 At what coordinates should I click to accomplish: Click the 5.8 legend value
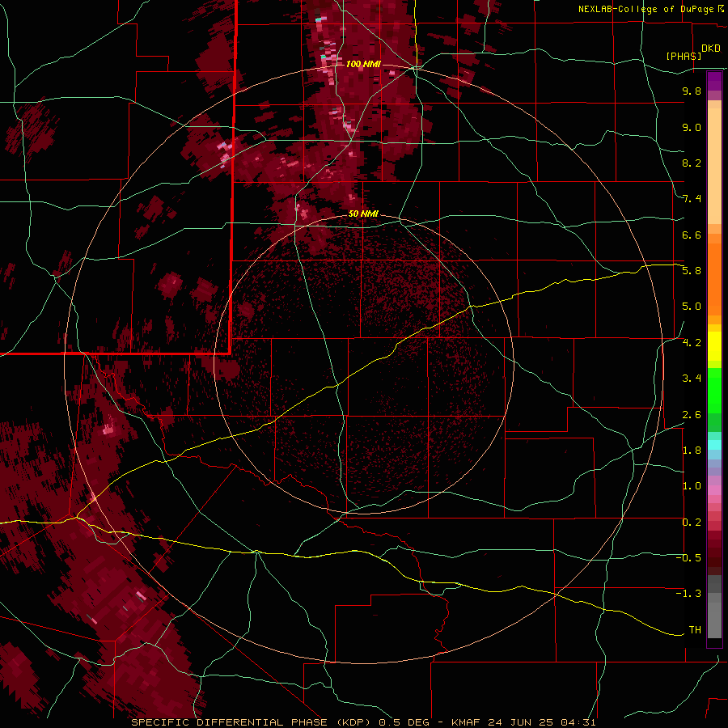(692, 271)
